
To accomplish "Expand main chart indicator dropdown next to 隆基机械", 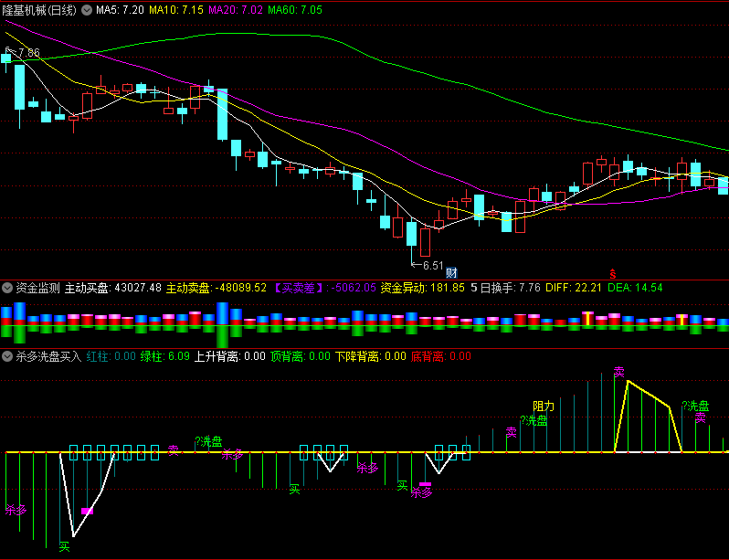I will (x=87, y=10).
